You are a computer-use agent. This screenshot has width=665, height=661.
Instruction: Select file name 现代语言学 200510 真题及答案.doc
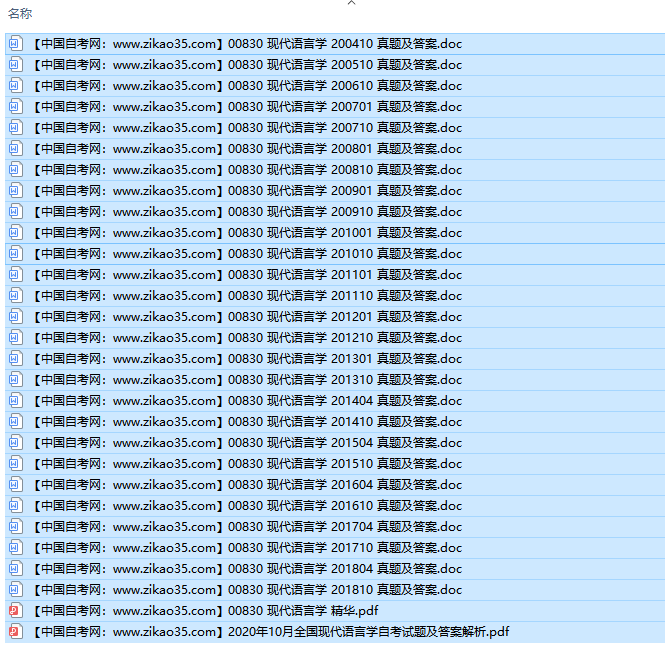[364, 65]
